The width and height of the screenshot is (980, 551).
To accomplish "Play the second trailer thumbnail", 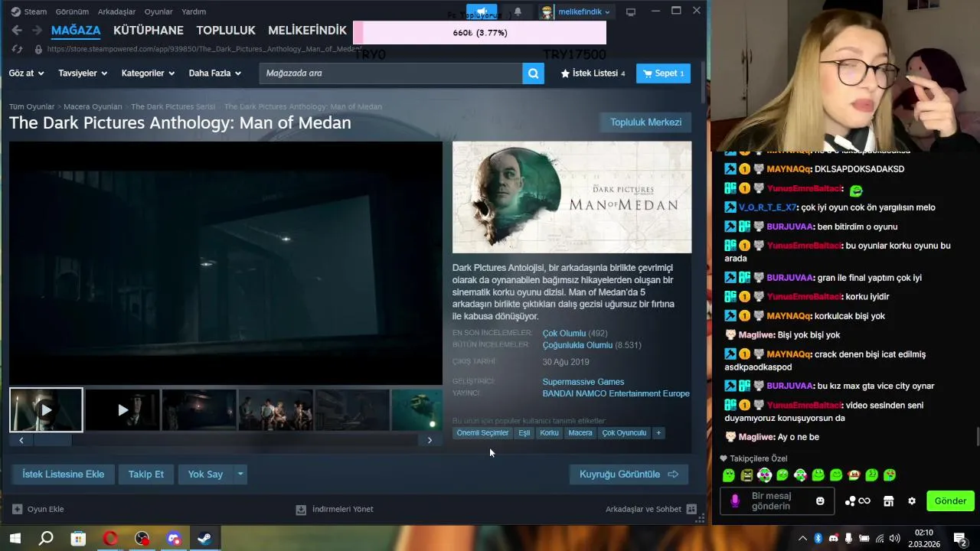I will [122, 410].
